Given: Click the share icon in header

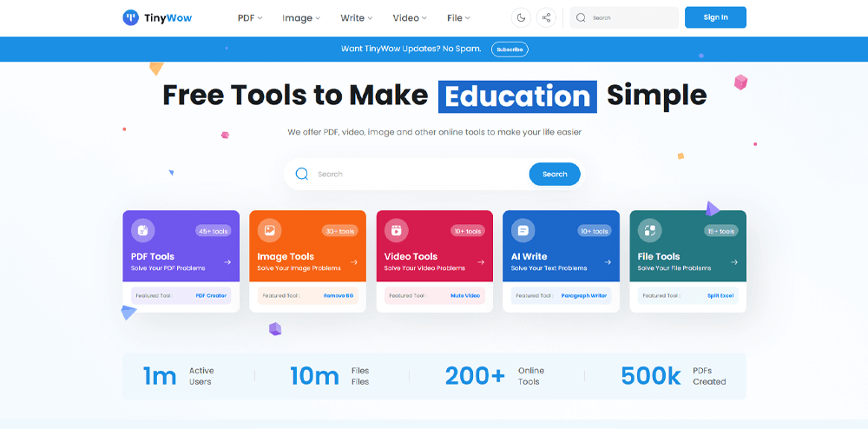Looking at the screenshot, I should pos(546,17).
